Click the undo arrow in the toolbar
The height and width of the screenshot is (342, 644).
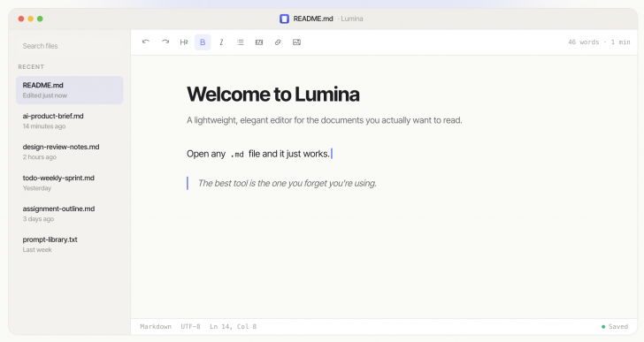[x=146, y=42]
